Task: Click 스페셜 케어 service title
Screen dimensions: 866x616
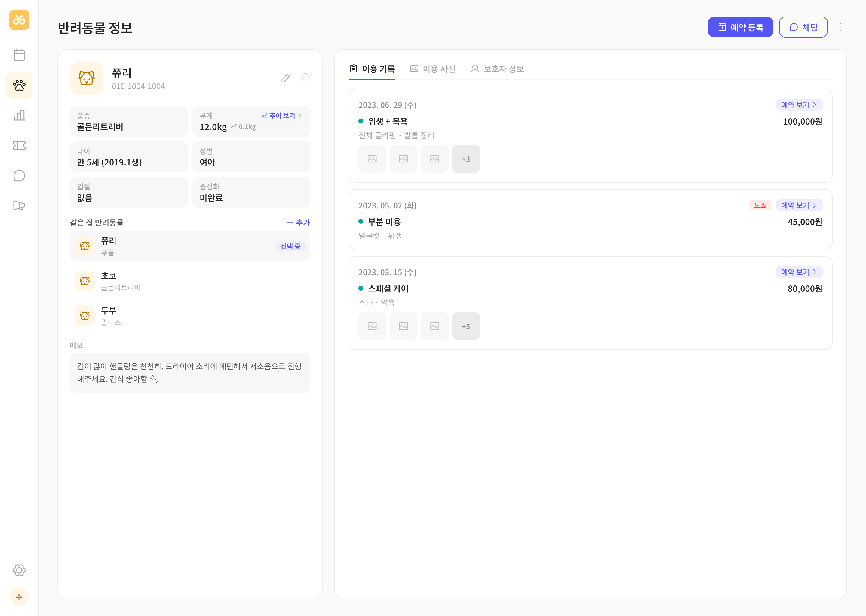Action: (x=388, y=289)
